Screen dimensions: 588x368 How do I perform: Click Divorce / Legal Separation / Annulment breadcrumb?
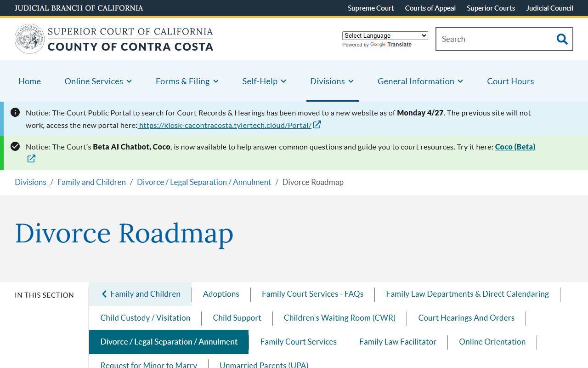pyautogui.click(x=204, y=182)
